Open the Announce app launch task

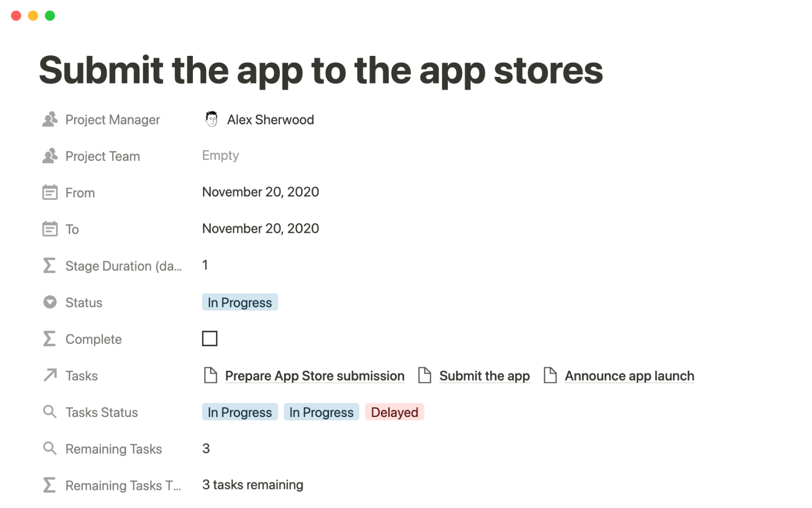pyautogui.click(x=629, y=376)
